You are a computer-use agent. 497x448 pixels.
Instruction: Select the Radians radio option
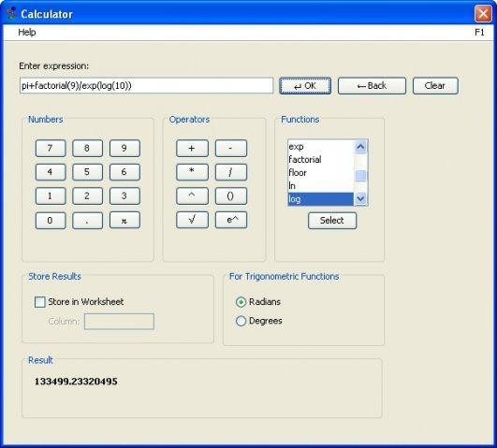(241, 302)
